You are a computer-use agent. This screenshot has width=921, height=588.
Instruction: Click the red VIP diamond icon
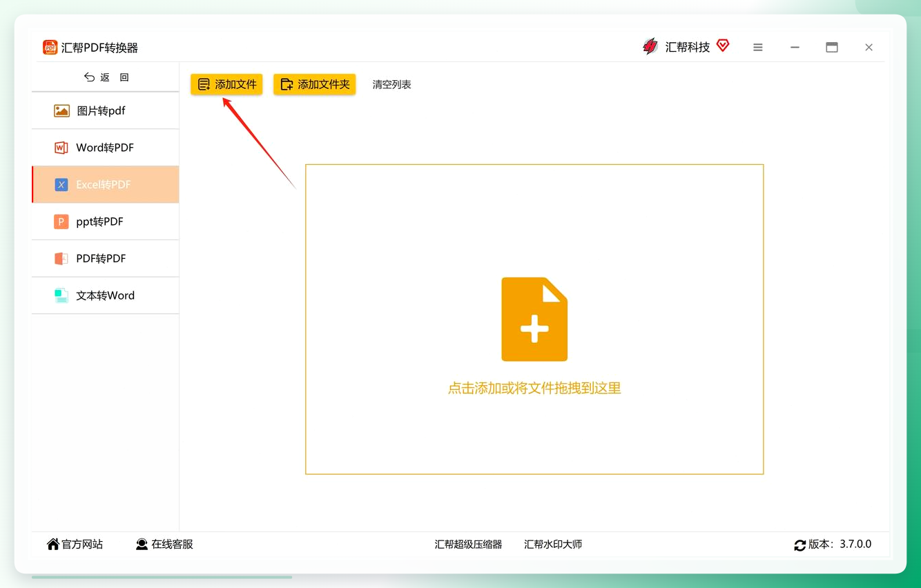point(723,46)
